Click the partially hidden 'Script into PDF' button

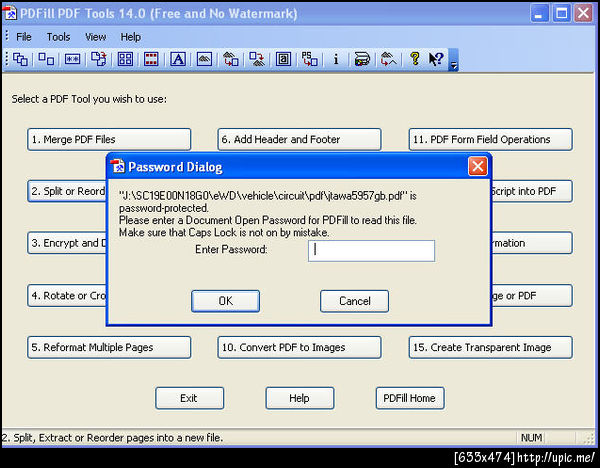(x=532, y=191)
